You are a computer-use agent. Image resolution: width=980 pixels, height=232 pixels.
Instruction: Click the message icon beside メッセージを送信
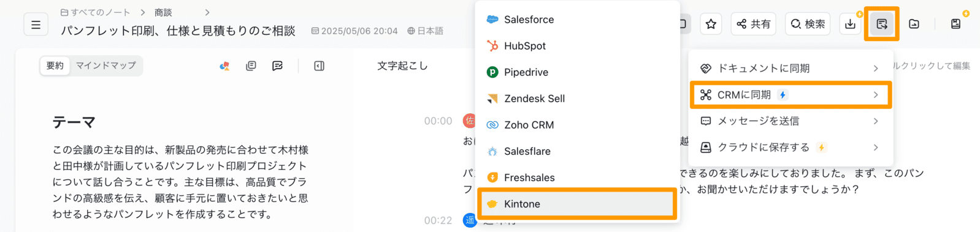pyautogui.click(x=706, y=121)
